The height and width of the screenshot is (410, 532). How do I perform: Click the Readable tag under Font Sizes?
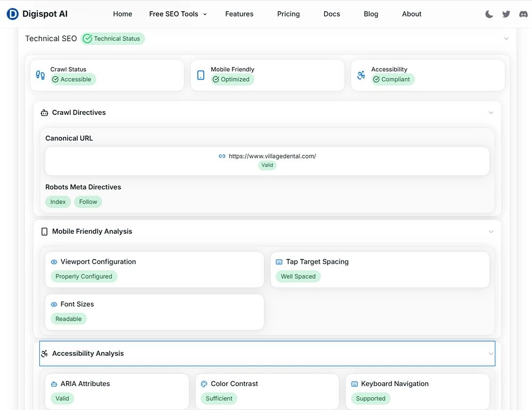pyautogui.click(x=69, y=319)
